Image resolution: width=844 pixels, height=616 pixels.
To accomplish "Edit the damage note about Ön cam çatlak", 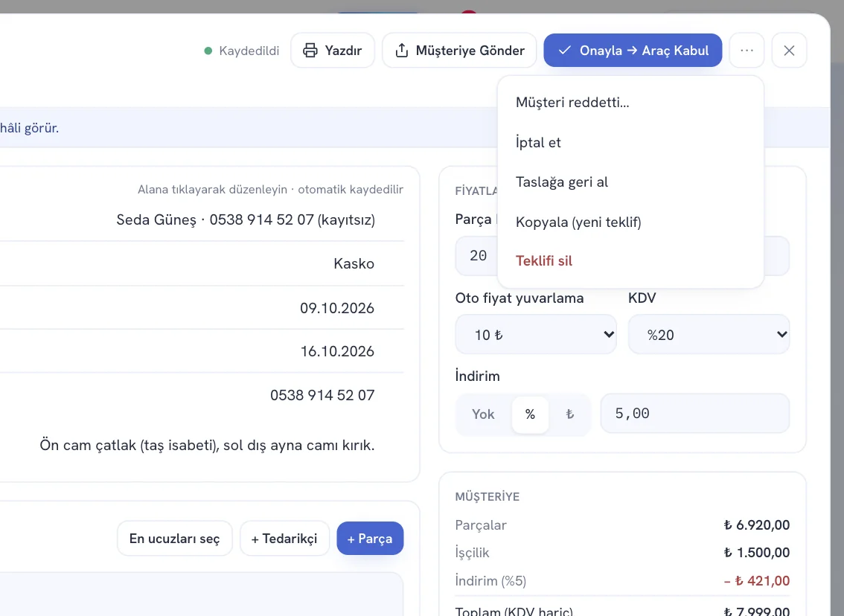I will point(207,446).
